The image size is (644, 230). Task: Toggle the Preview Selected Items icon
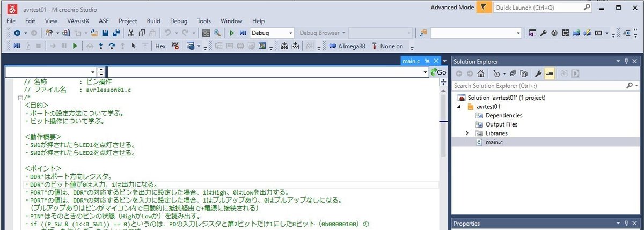click(550, 73)
